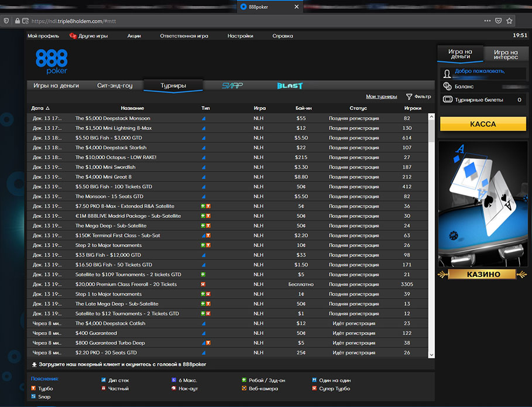Click the Other games dice icon
The width and height of the screenshot is (532, 407).
click(x=73, y=36)
